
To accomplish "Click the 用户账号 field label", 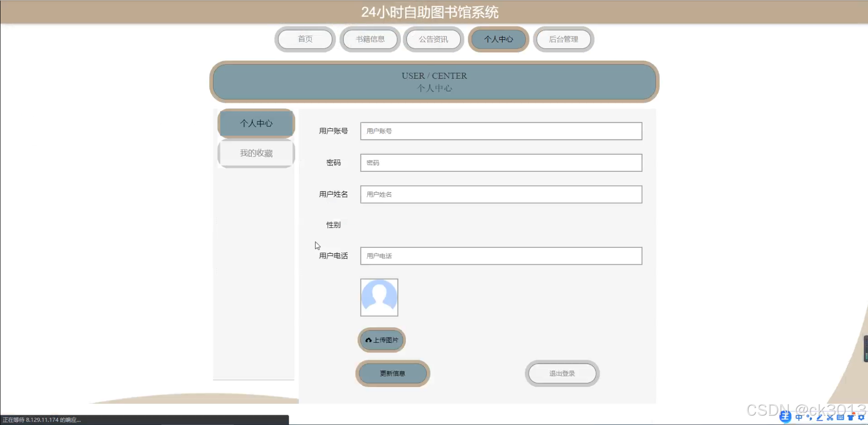I will tap(333, 131).
